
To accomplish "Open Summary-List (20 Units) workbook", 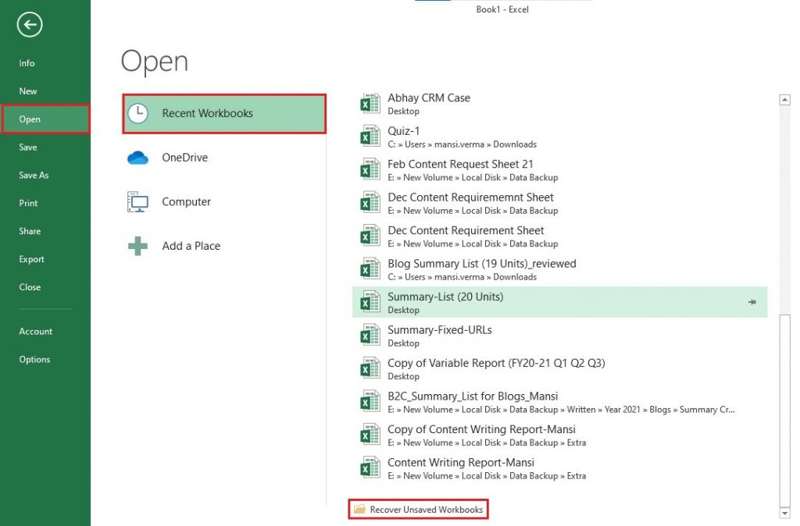I will pos(560,303).
